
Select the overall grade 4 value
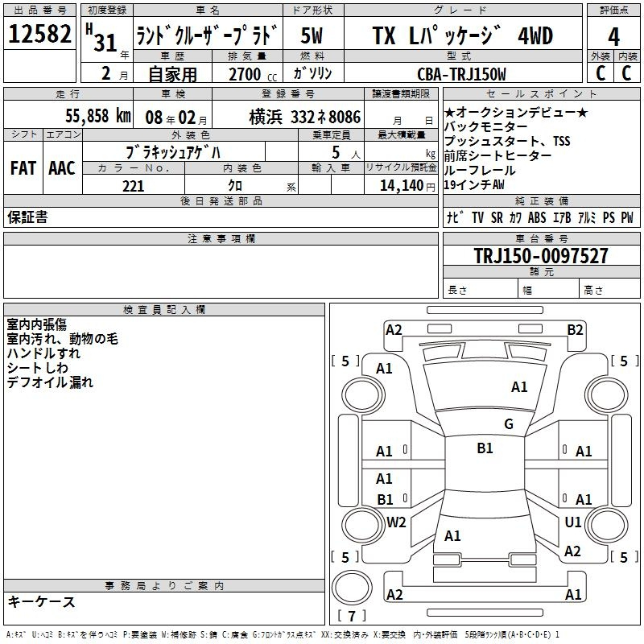pyautogui.click(x=613, y=36)
